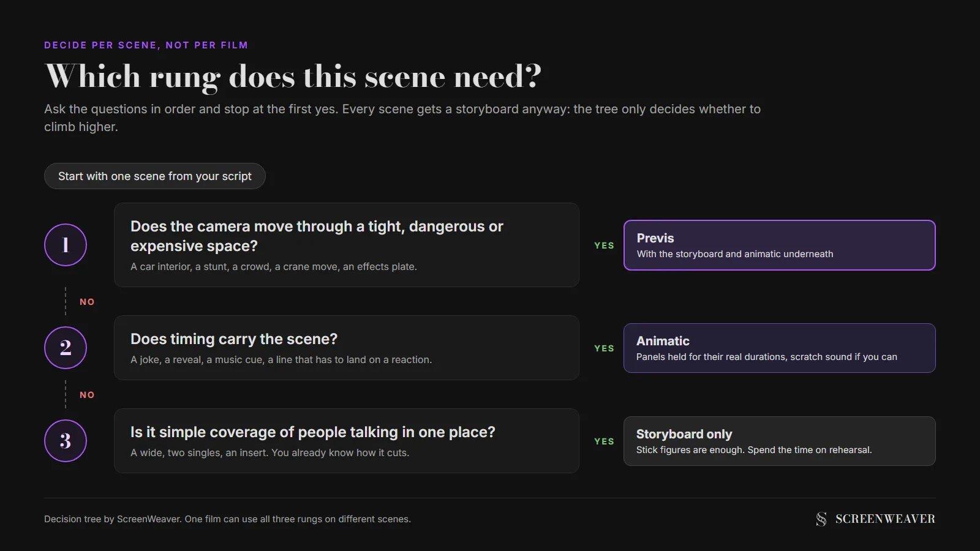Click the SCREENWEAVER wordmark in the footer
This screenshot has height=551, width=980.
click(885, 519)
